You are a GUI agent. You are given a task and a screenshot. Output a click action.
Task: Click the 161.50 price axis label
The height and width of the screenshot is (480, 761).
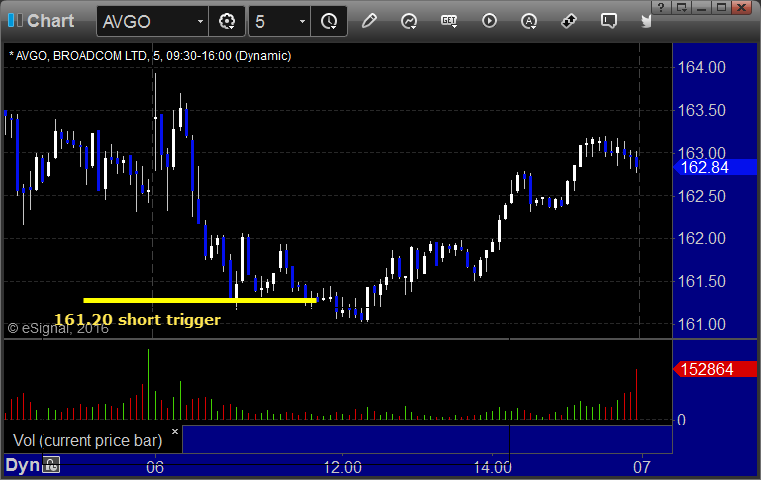click(701, 281)
